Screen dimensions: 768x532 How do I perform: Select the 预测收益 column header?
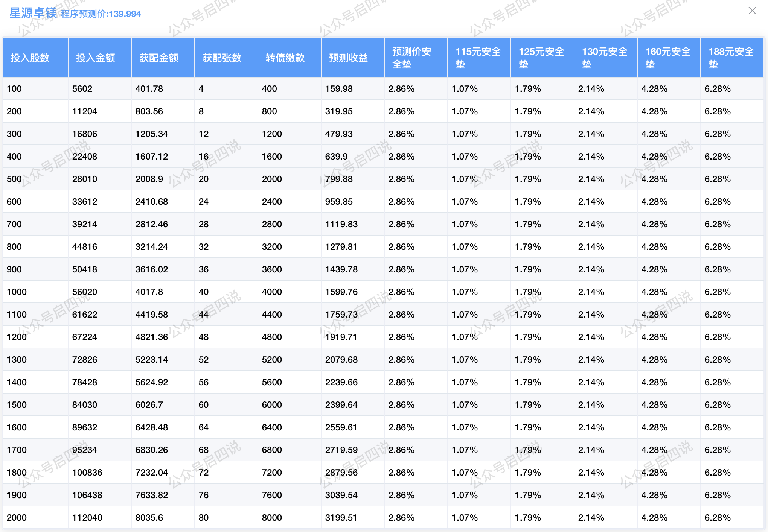click(349, 58)
